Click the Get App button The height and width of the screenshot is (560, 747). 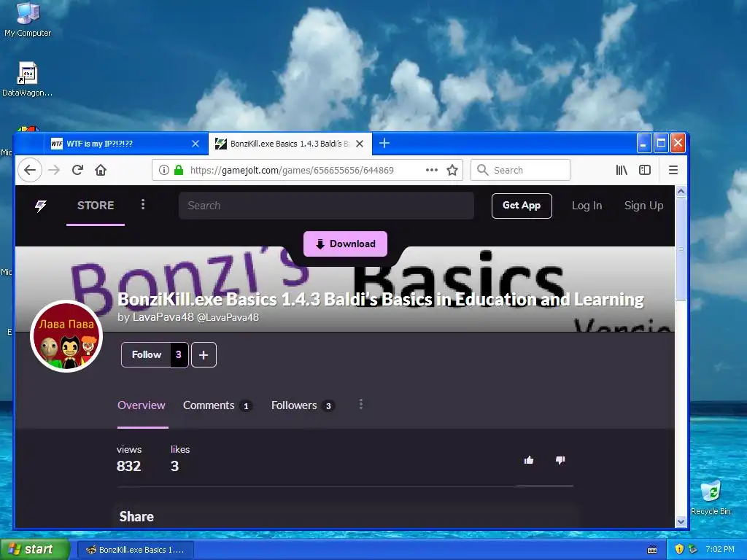coord(522,206)
